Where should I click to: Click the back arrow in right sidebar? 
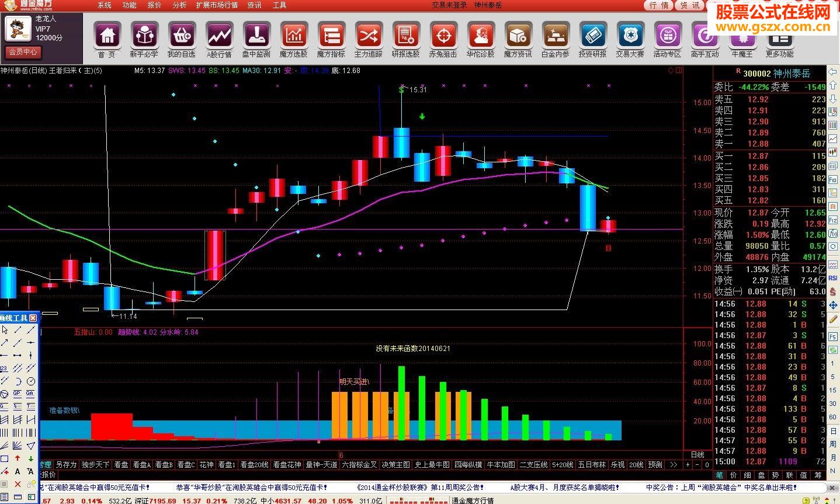pyautogui.click(x=832, y=72)
